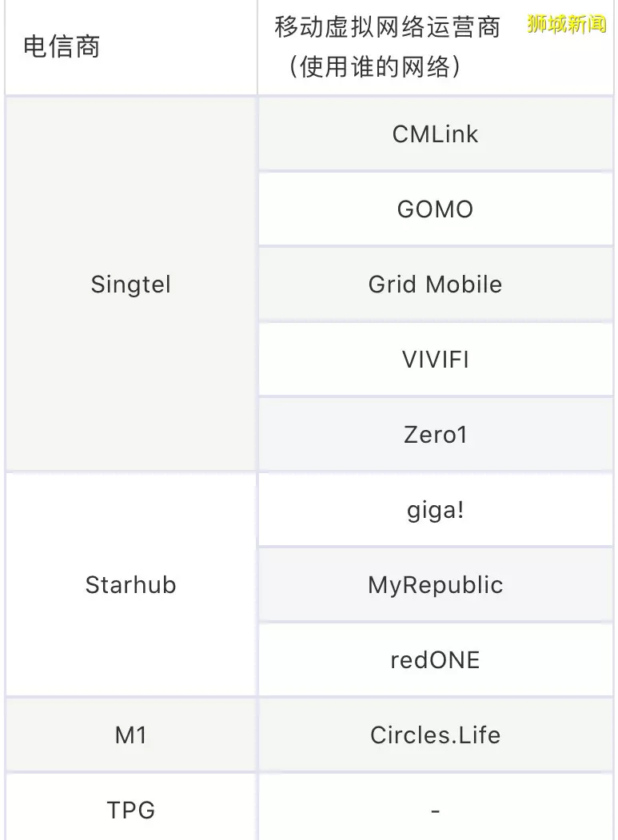618x840 pixels.
Task: Click the Grid Mobile cell
Action: [x=435, y=284]
